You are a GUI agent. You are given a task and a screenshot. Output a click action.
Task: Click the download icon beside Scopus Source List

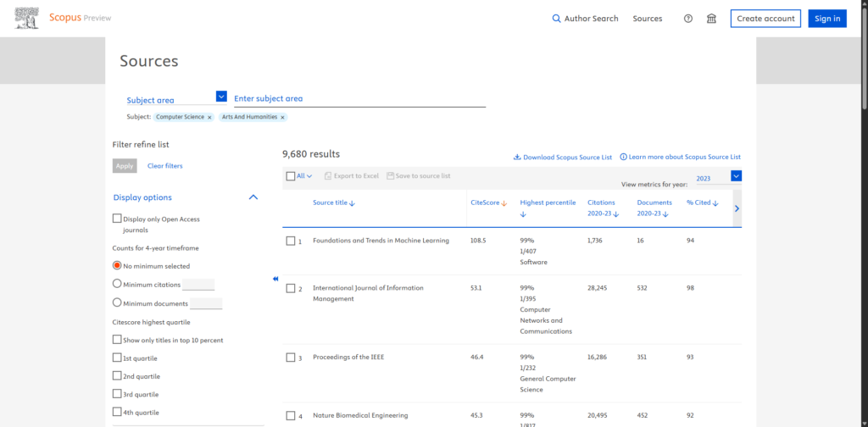click(517, 157)
